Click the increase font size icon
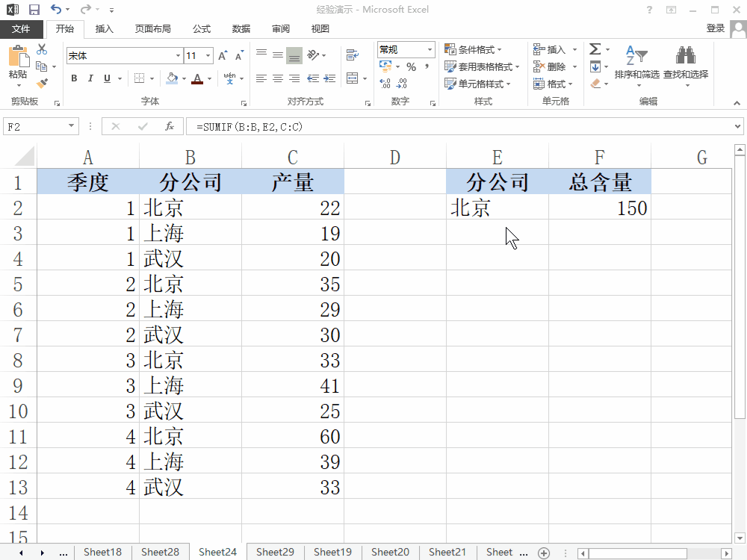The height and width of the screenshot is (560, 747). coord(223,56)
